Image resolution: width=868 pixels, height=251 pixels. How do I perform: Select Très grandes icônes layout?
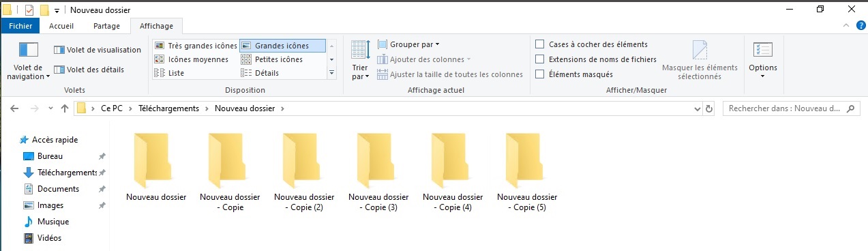coord(196,46)
